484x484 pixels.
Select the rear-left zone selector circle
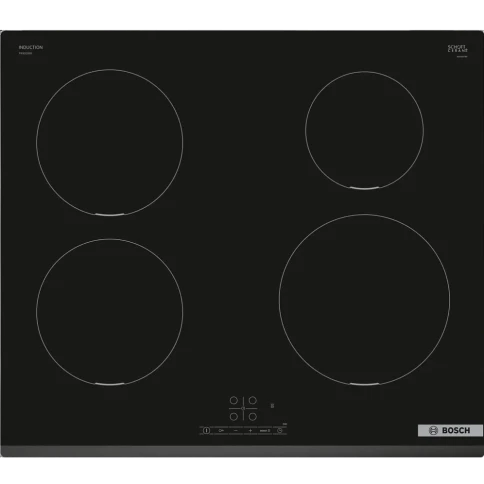click(x=234, y=400)
